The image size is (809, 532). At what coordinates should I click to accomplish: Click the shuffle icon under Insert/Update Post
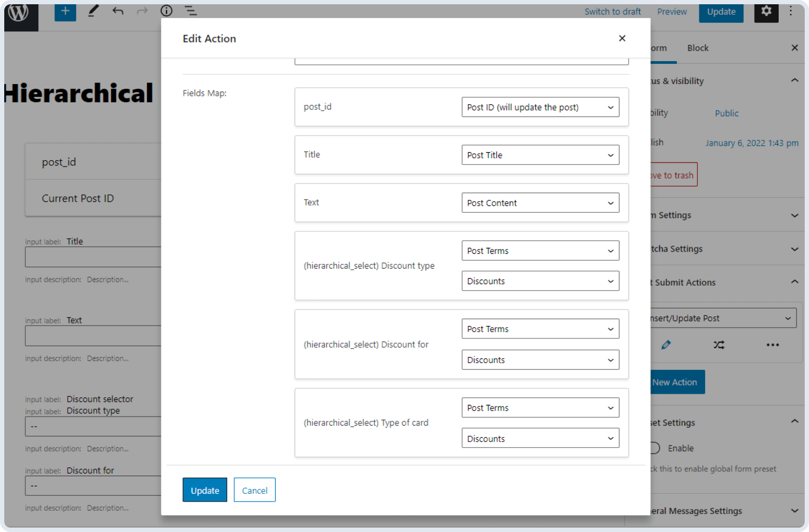(x=719, y=345)
